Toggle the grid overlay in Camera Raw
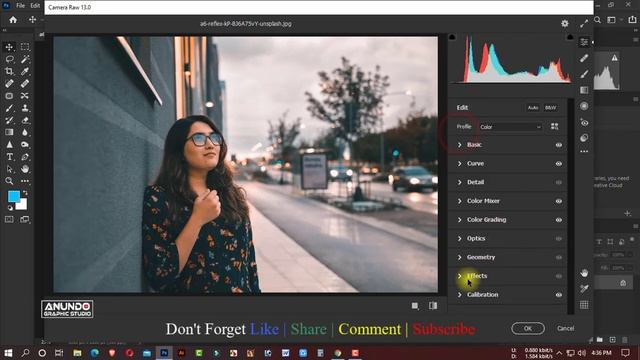640x360 pixels. click(x=584, y=305)
